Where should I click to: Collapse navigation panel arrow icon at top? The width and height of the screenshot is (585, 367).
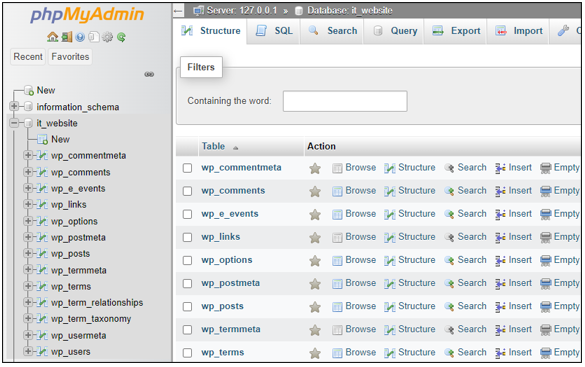point(178,11)
